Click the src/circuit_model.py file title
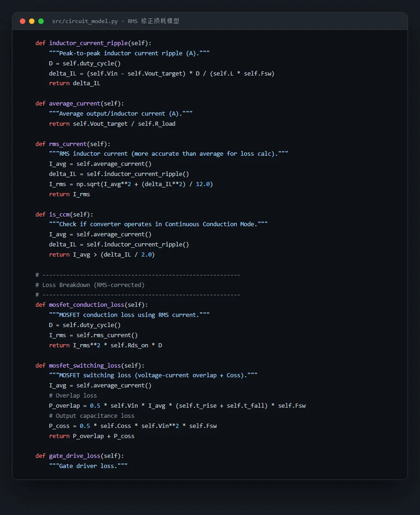This screenshot has height=515, width=420. (x=85, y=21)
